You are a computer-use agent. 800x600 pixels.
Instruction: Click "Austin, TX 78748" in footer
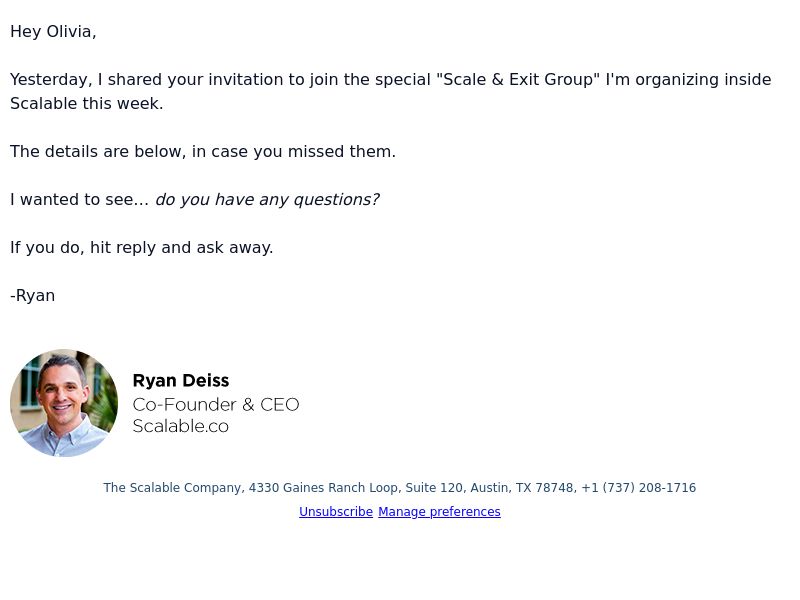(521, 488)
